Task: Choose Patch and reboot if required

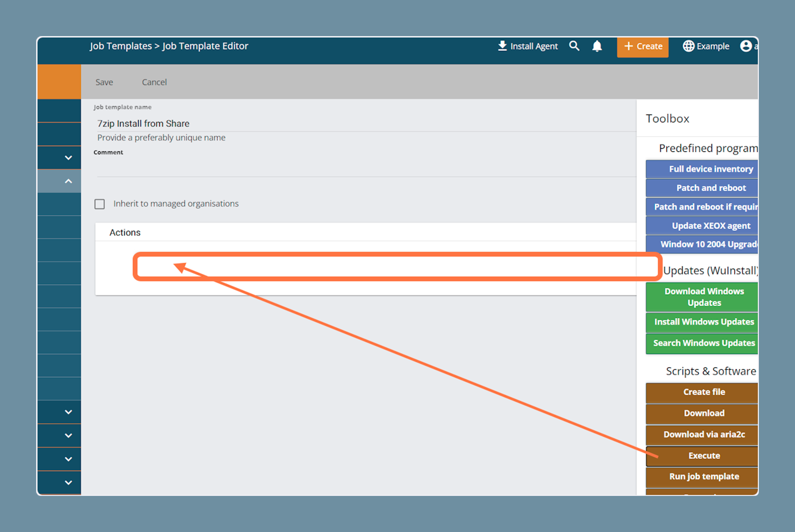Action: 702,207
